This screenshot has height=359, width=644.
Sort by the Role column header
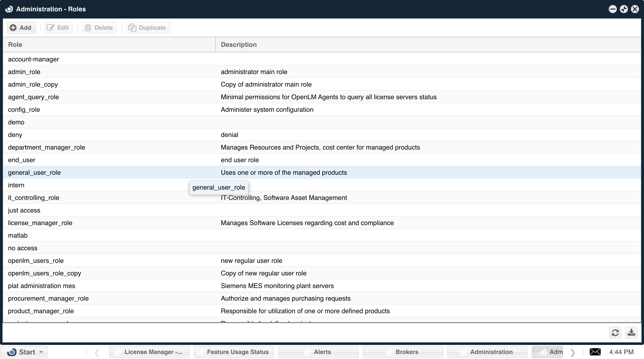[x=15, y=45]
